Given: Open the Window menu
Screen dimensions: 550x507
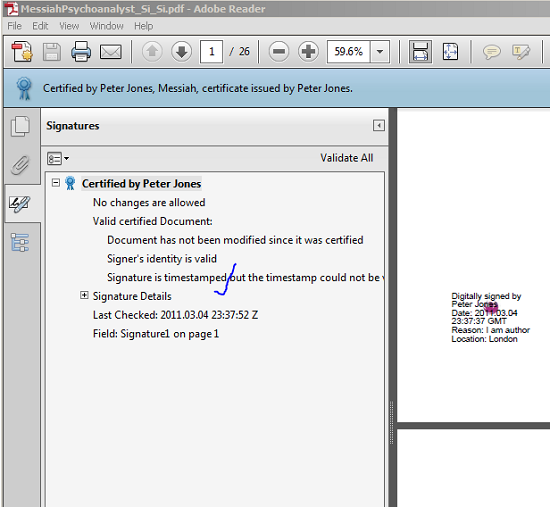Looking at the screenshot, I should [x=106, y=26].
